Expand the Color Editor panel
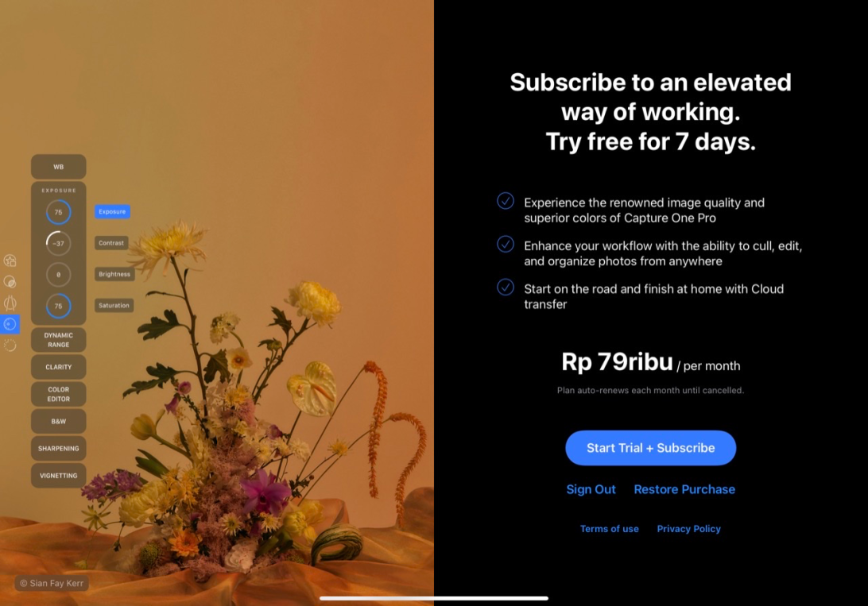 [58, 394]
